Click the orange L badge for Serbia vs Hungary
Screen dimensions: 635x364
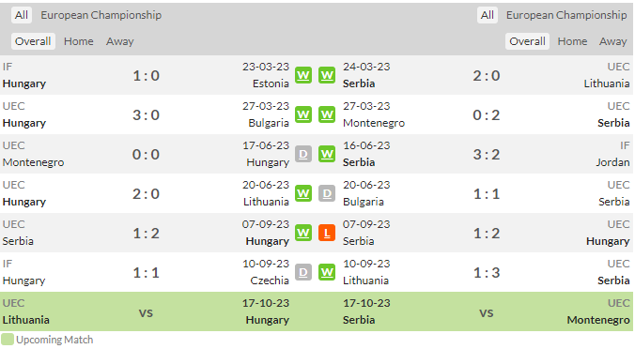pos(327,233)
